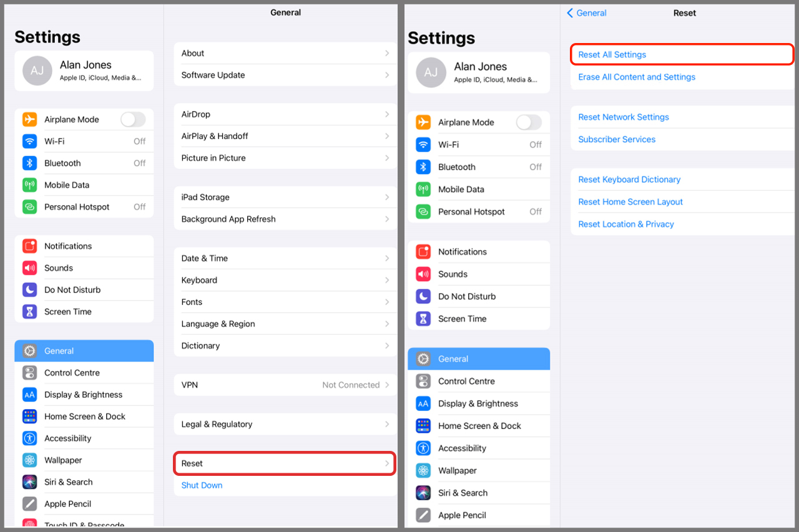Image resolution: width=799 pixels, height=532 pixels.
Task: Tap Reset Keyboard Dictionary
Action: (682, 179)
